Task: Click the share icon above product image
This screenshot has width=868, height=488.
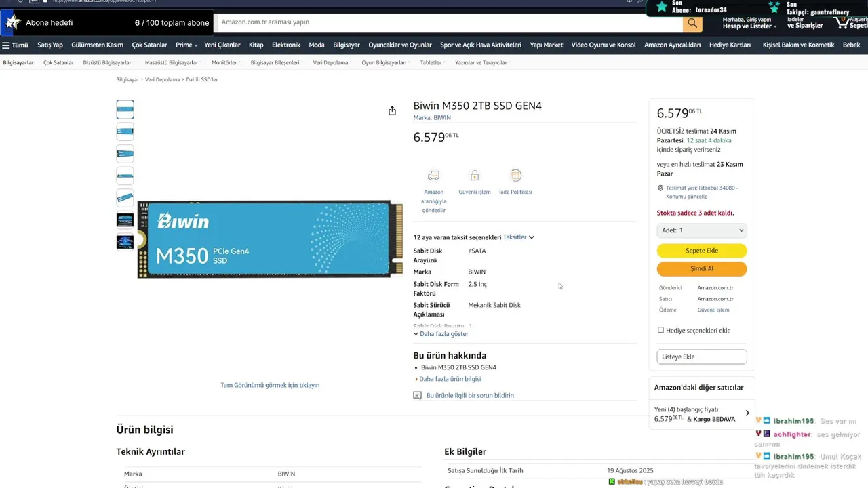Action: click(x=392, y=110)
